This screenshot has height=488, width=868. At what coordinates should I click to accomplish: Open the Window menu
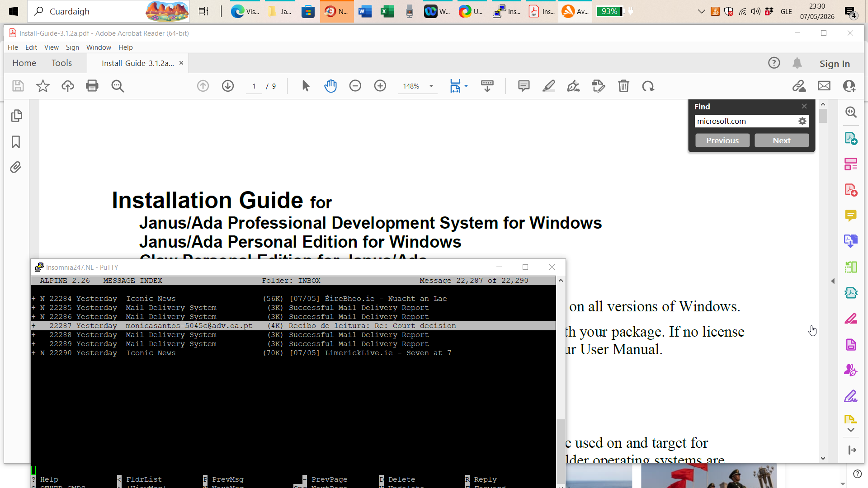pyautogui.click(x=99, y=47)
